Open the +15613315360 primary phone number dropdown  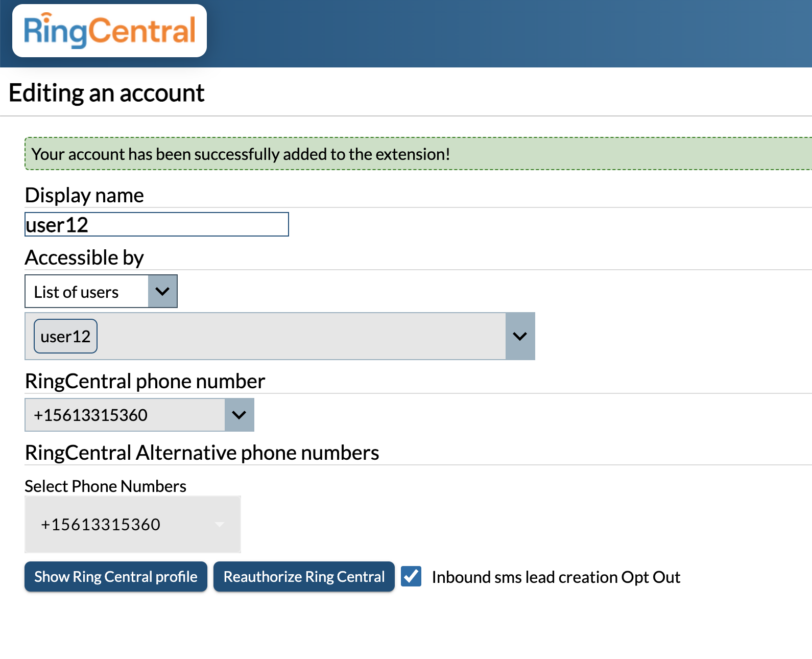(x=139, y=415)
